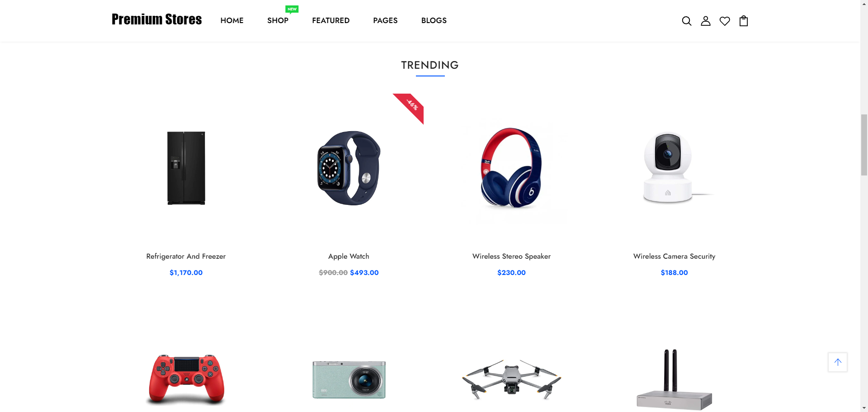Open the Refrigerator And Freezer product link

point(186,256)
